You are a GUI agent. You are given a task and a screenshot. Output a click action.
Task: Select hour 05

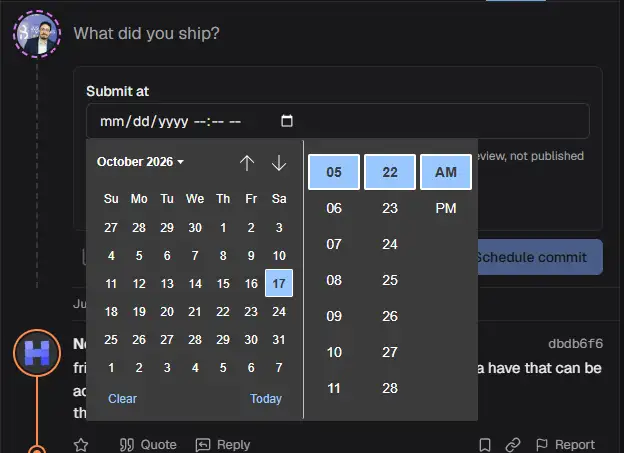click(x=334, y=172)
